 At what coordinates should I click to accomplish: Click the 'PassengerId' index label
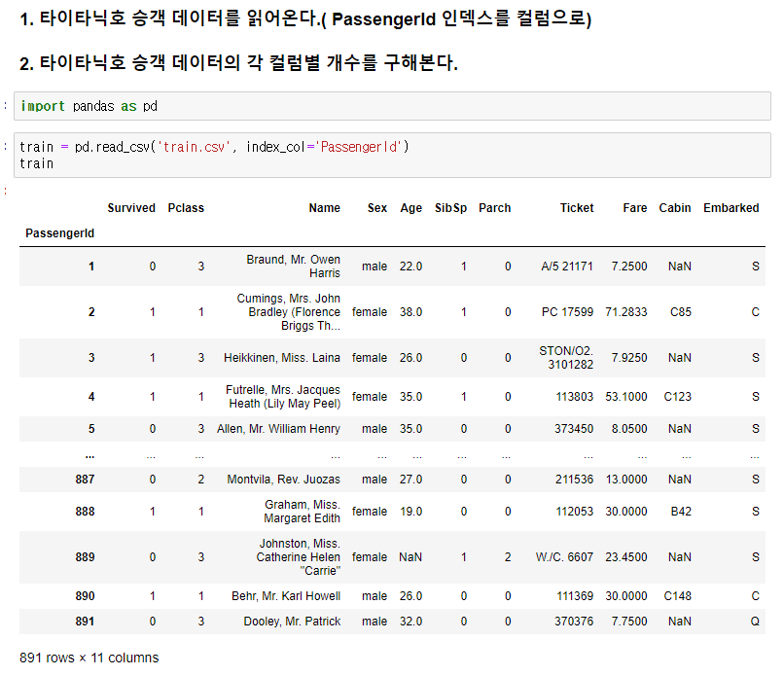(x=60, y=233)
